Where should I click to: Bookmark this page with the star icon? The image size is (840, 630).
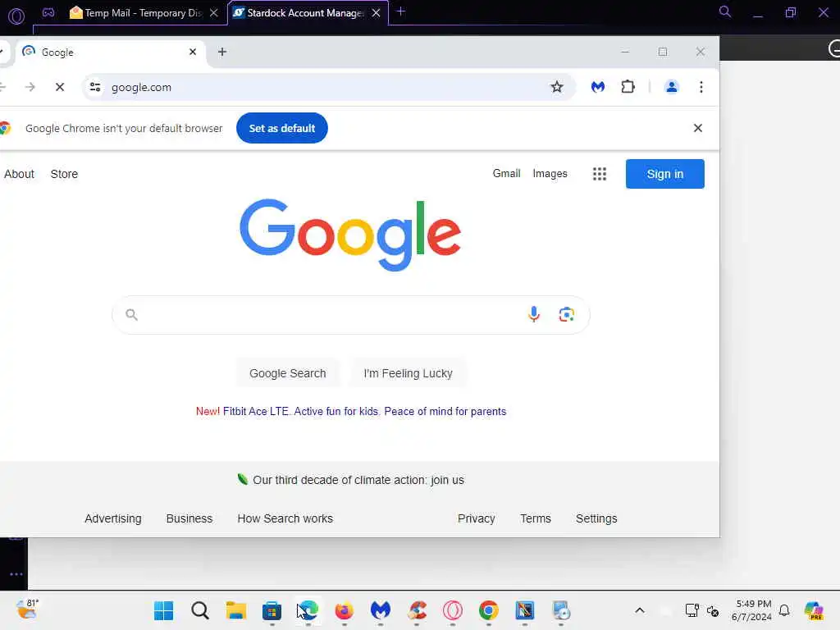click(557, 87)
